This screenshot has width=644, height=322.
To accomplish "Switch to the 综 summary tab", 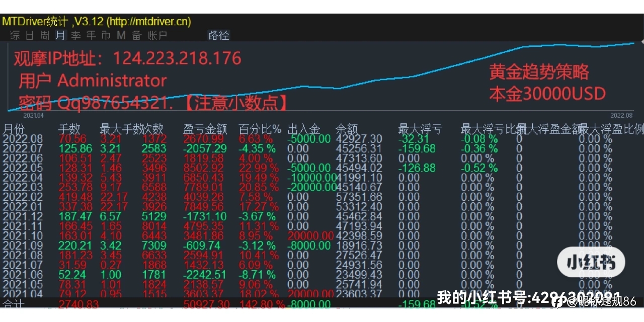I will click(x=15, y=35).
